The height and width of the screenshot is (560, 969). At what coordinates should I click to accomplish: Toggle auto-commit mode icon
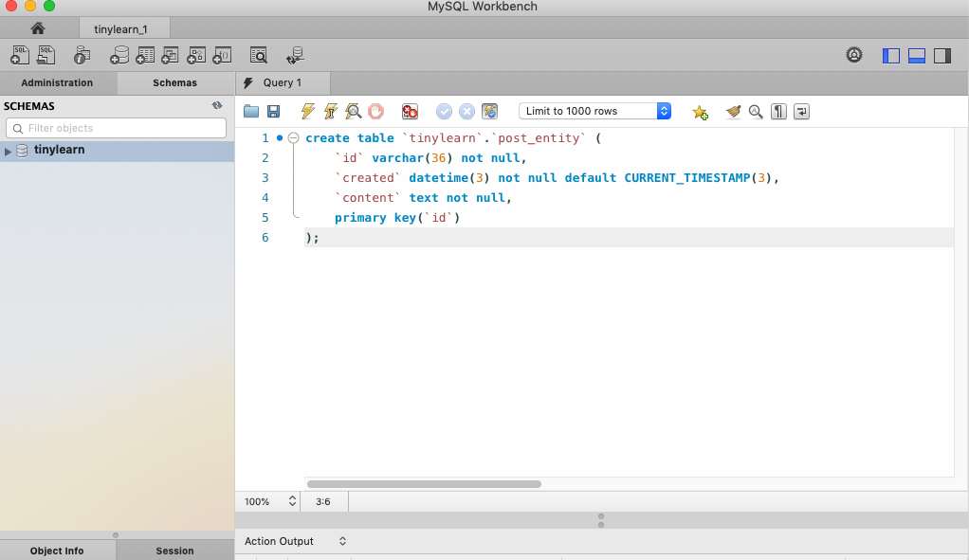click(489, 111)
